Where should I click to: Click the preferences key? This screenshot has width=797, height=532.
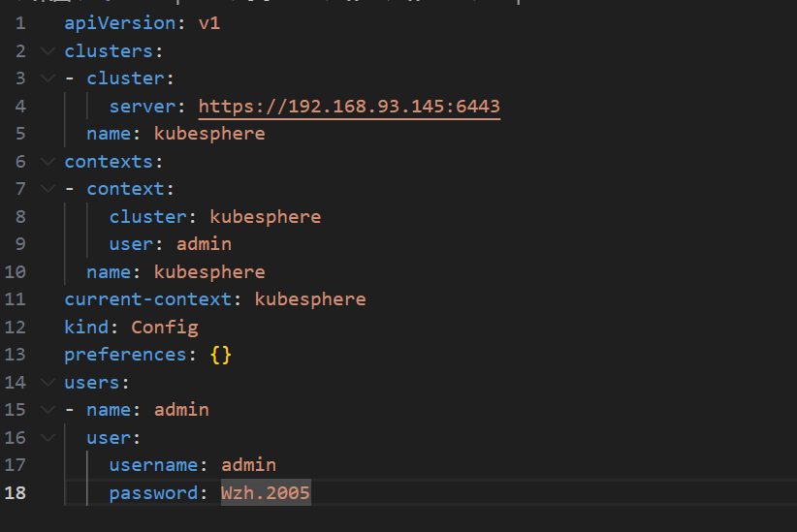125,355
